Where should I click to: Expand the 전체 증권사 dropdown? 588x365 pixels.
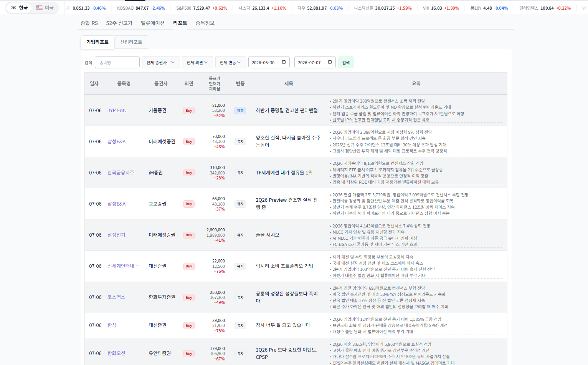[x=161, y=62]
